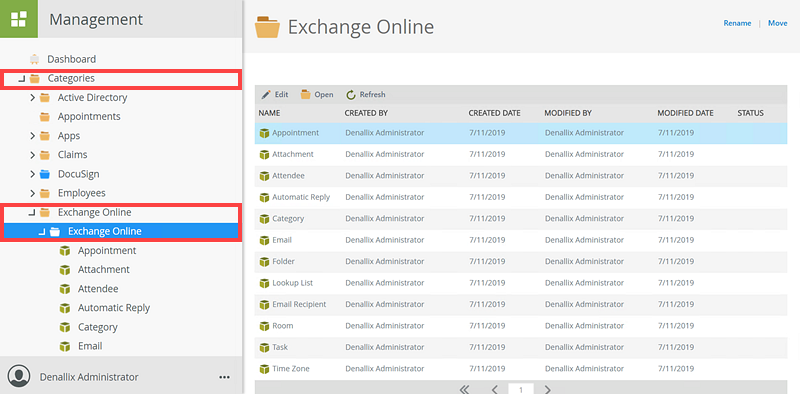Collapse the Categories tree node

point(21,79)
